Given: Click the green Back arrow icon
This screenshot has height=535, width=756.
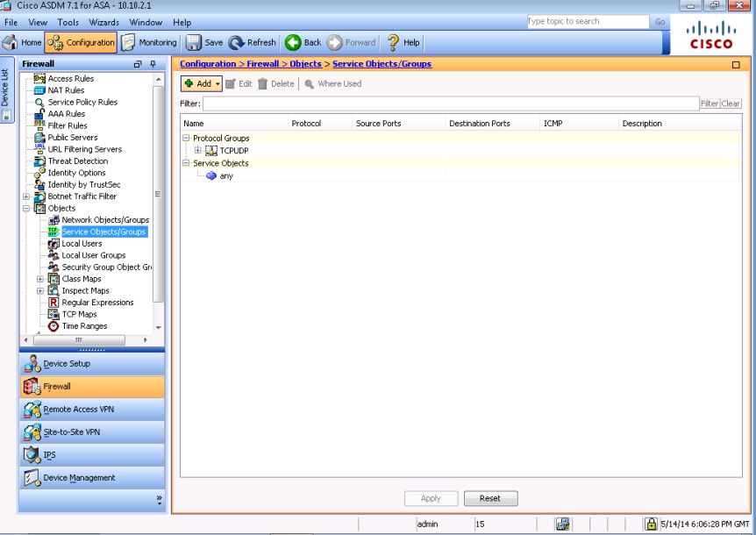Looking at the screenshot, I should coord(290,42).
